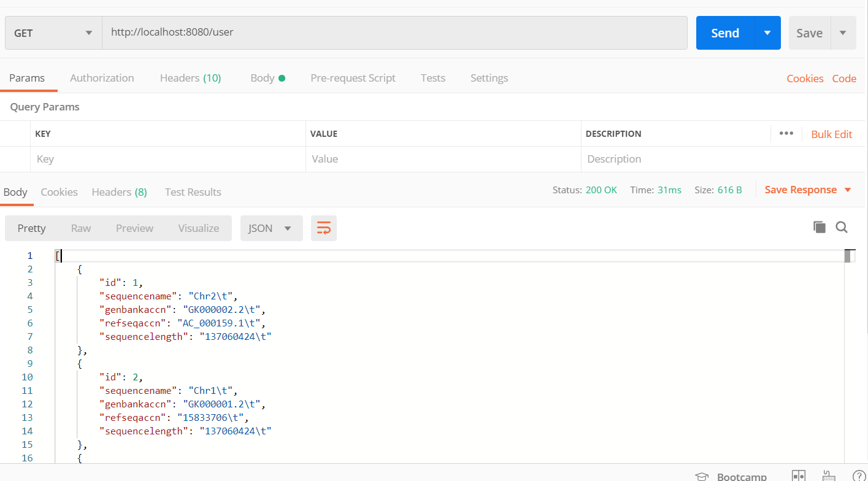Click the "Chr2\t" sequencename line
The height and width of the screenshot is (481, 868).
(168, 296)
